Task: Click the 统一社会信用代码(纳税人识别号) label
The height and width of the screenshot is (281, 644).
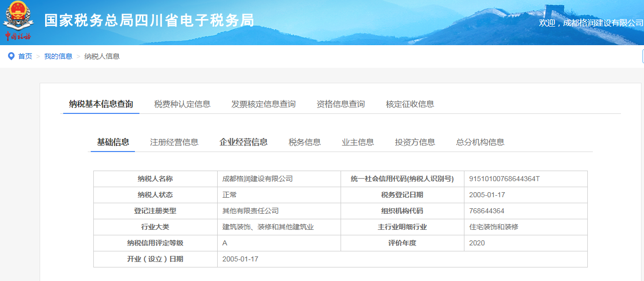Action: click(x=402, y=179)
